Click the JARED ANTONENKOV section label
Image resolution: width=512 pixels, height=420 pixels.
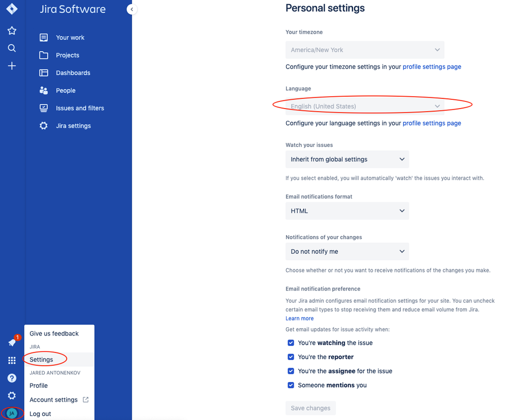55,373
